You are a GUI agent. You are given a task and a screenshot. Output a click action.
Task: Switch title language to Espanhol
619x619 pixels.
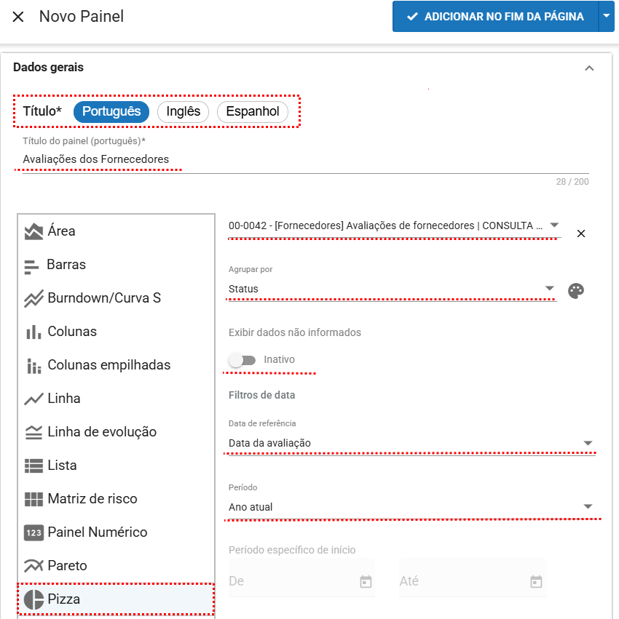click(252, 112)
